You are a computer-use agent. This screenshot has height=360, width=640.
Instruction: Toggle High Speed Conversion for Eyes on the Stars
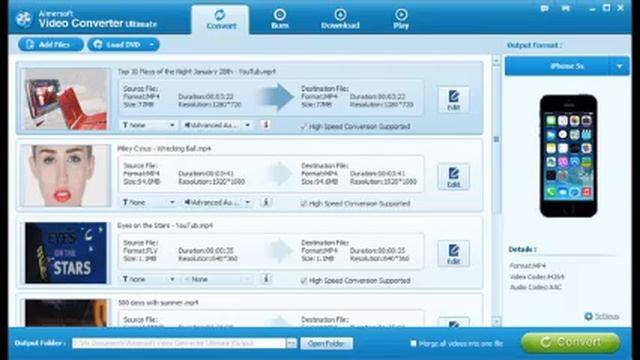point(303,280)
